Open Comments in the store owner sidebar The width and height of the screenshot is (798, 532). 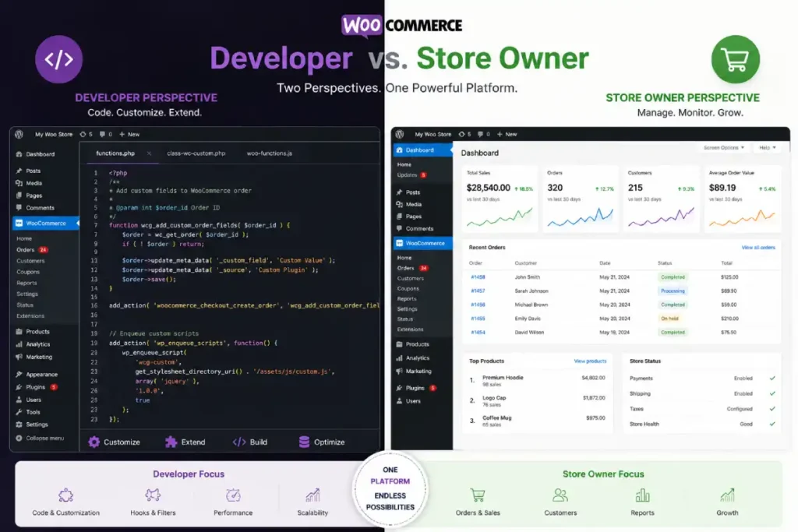tap(415, 228)
